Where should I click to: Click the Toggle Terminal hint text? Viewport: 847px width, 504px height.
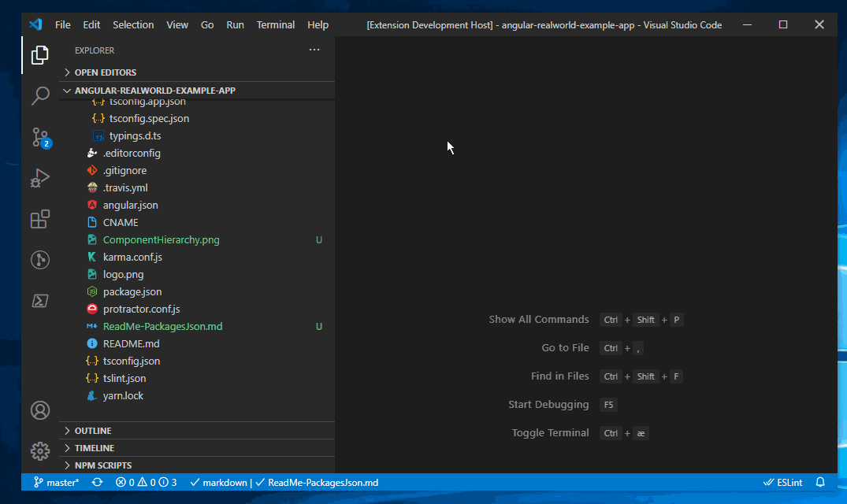click(x=550, y=433)
